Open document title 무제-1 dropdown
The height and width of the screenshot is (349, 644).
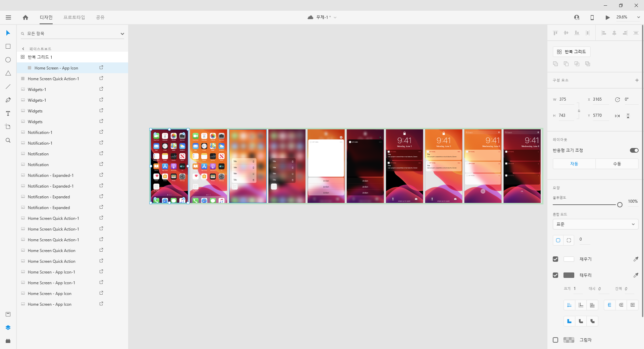click(335, 17)
